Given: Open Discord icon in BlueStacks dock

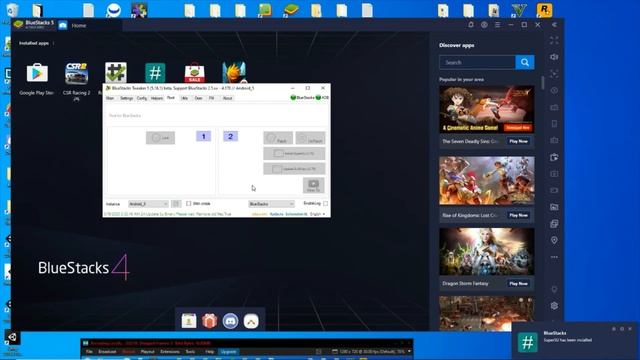Looking at the screenshot, I should [230, 321].
